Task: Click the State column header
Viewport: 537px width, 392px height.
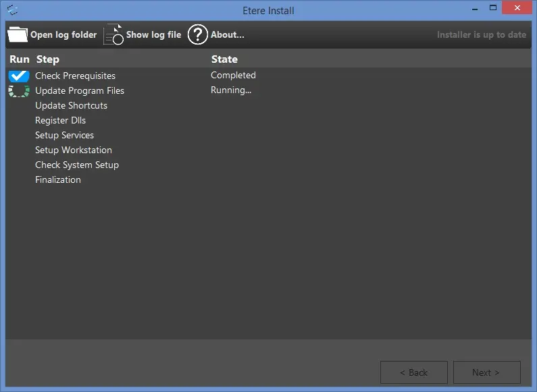Action: click(x=224, y=59)
